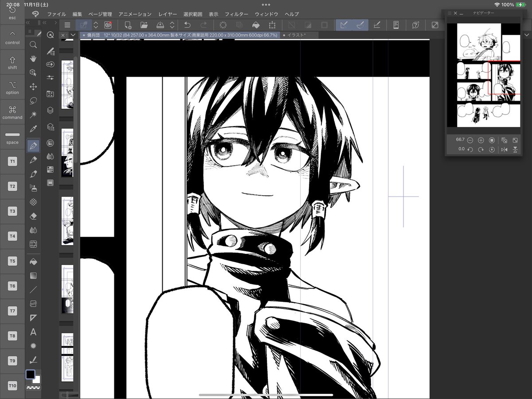The height and width of the screenshot is (399, 532).
Task: Expand the up-down arrows beside Save icon
Action: click(172, 25)
